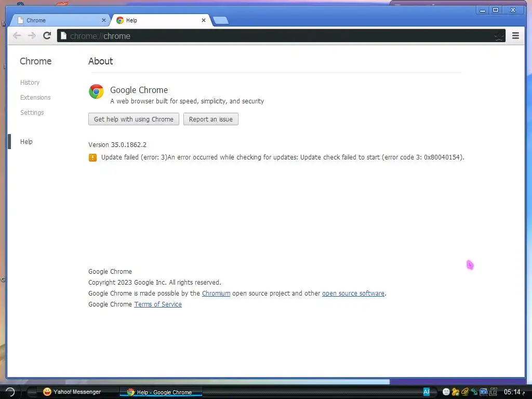Maximize the Chrome window
532x399 pixels.
click(x=496, y=10)
